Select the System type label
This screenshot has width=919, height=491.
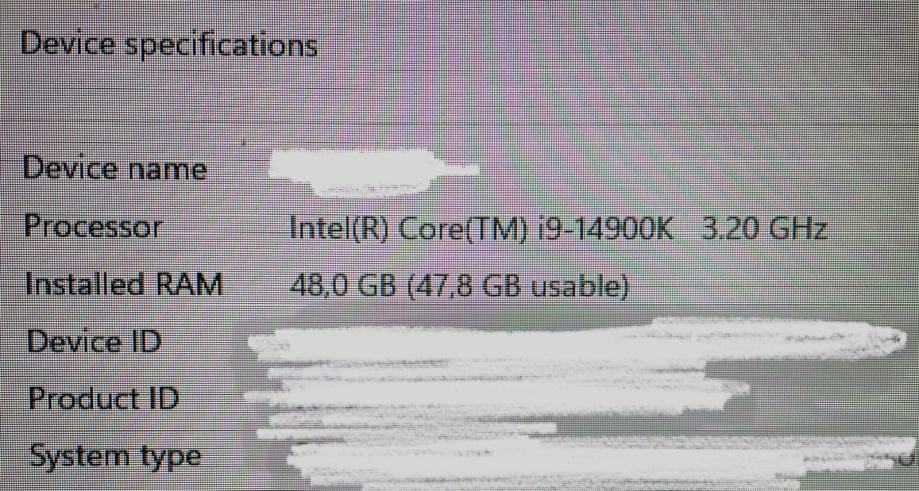[115, 457]
